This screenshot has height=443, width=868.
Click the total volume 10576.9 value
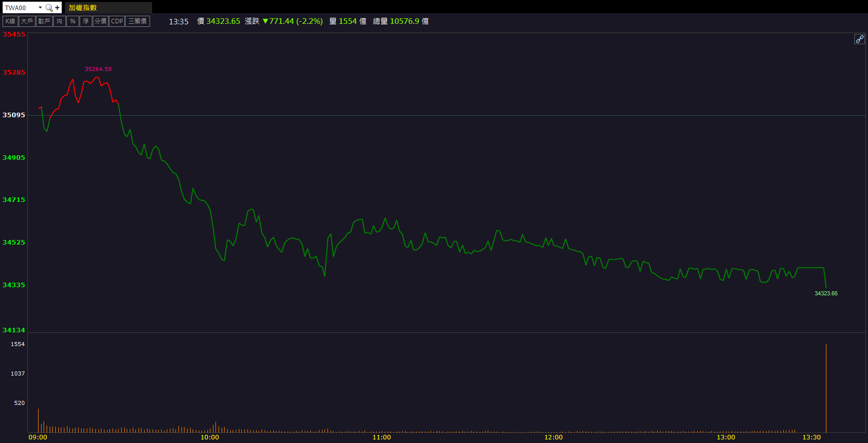click(405, 21)
